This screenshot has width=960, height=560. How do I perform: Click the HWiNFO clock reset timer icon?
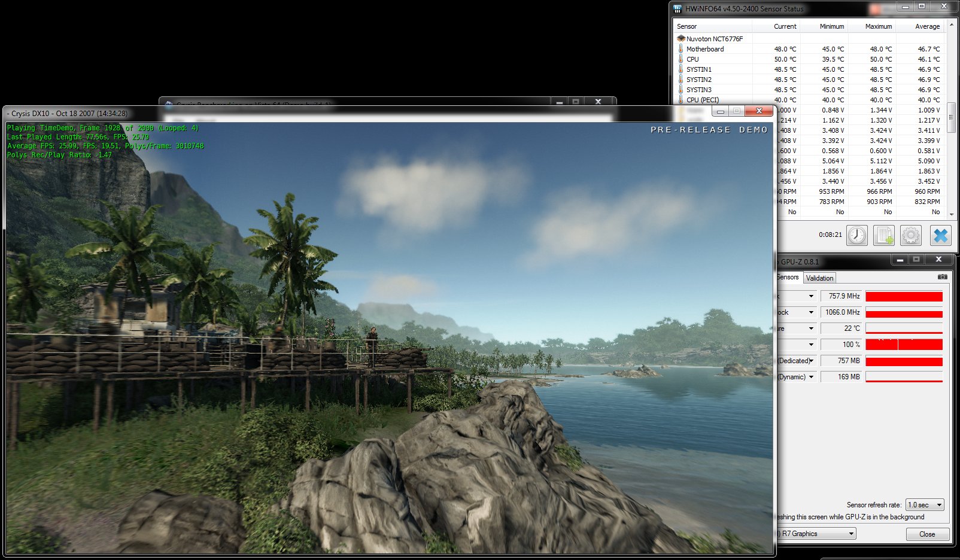(x=857, y=235)
